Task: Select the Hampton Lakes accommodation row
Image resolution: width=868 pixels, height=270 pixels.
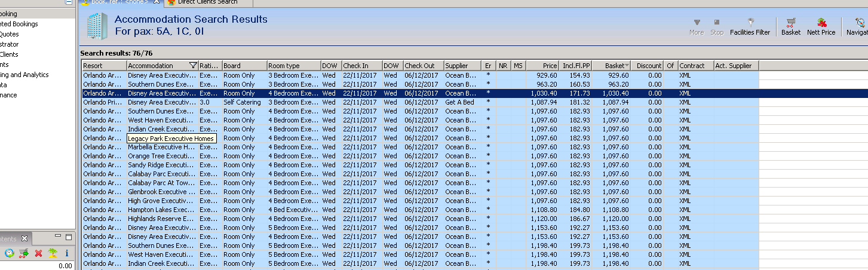Action: tap(161, 210)
